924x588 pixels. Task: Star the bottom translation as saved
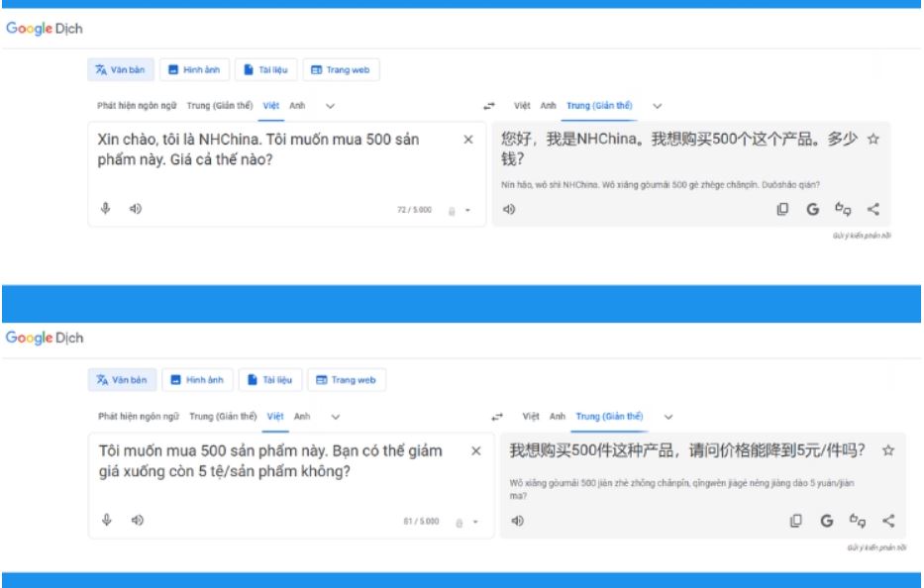[887, 450]
